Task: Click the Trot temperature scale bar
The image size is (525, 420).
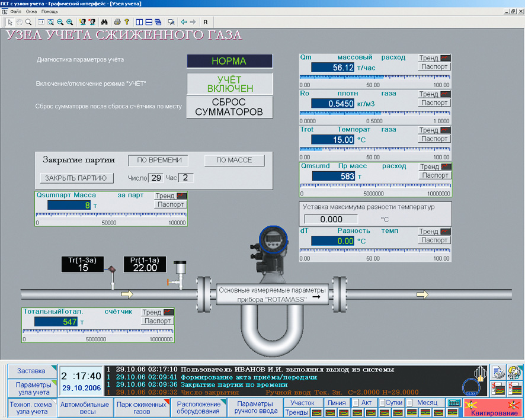Action: (374, 149)
